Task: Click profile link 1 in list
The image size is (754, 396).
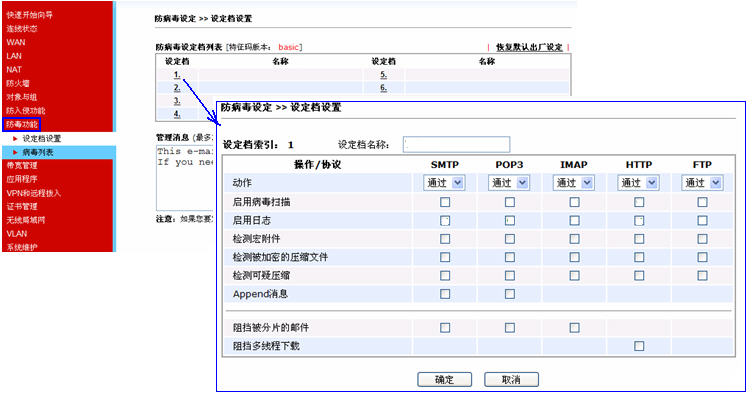Action: point(177,74)
